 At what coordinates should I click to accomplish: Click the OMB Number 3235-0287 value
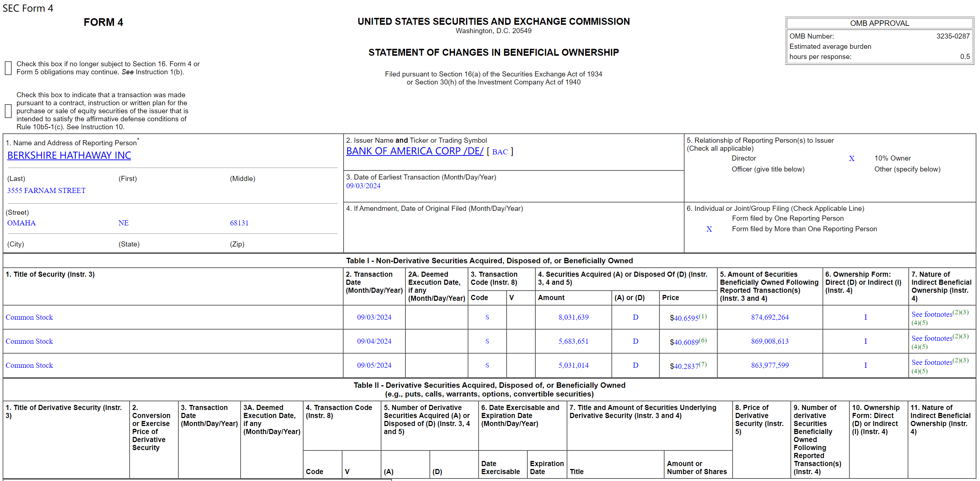[x=953, y=36]
